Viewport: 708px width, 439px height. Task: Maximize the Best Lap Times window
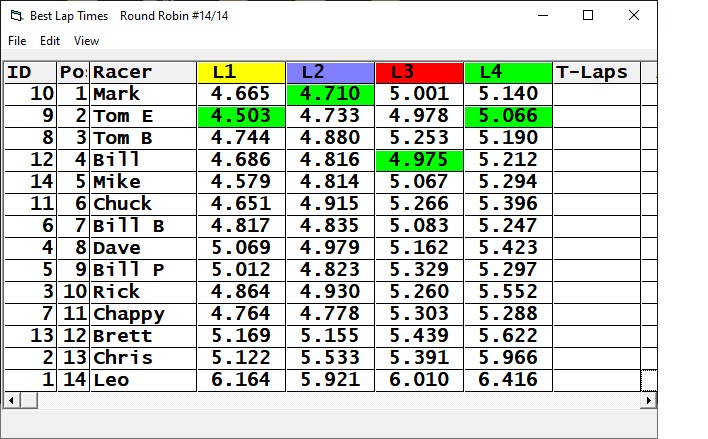(588, 16)
